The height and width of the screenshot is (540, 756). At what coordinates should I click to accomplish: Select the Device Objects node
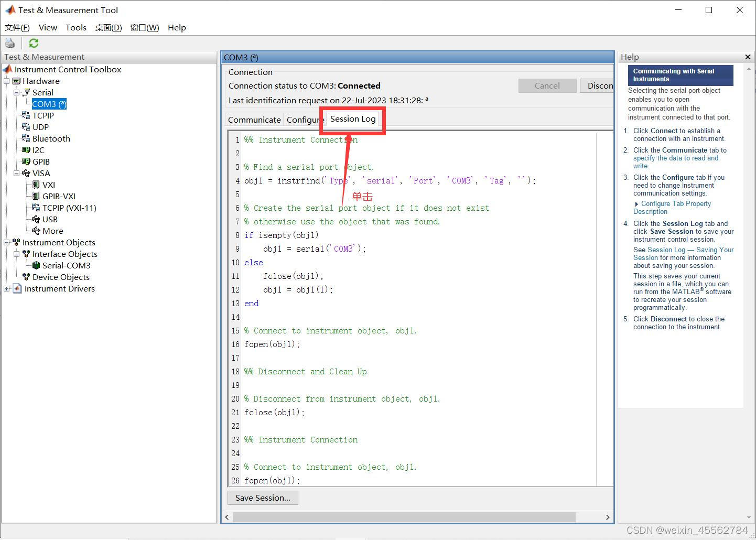(61, 277)
